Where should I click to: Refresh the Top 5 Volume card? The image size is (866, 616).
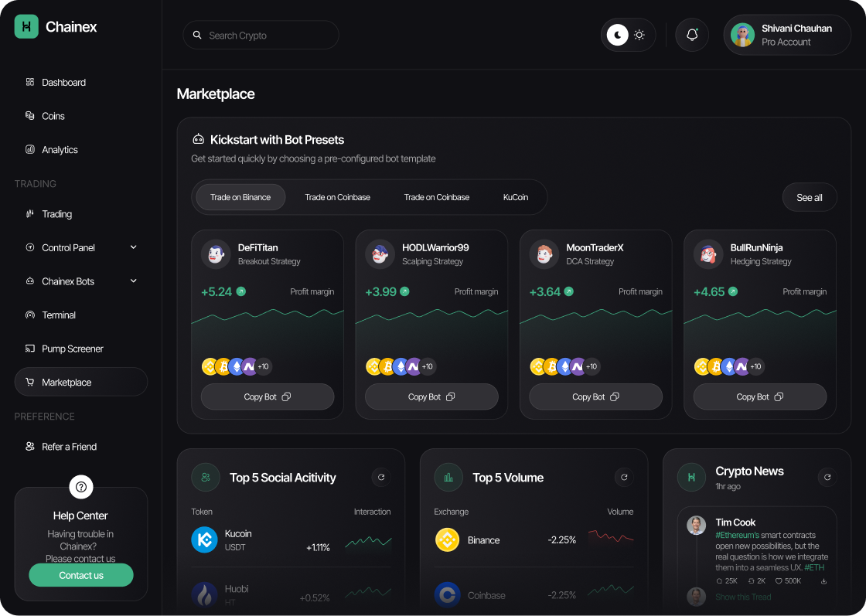624,478
